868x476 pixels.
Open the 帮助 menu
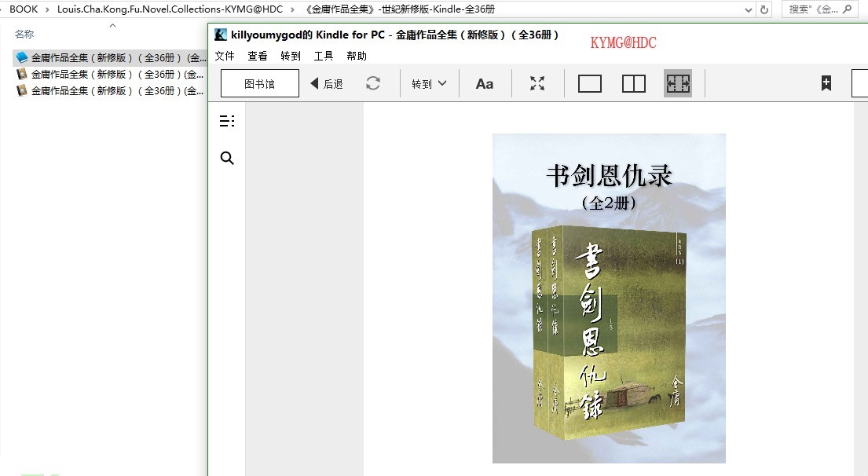pyautogui.click(x=357, y=56)
